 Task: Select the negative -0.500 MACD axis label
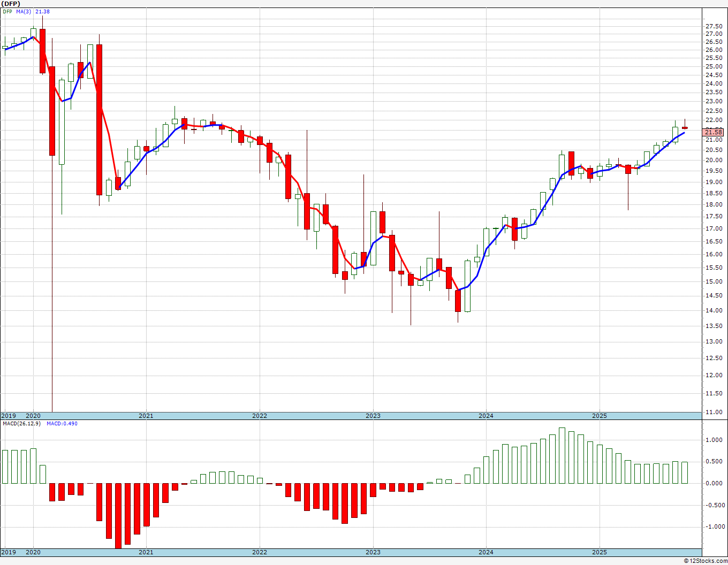(715, 505)
